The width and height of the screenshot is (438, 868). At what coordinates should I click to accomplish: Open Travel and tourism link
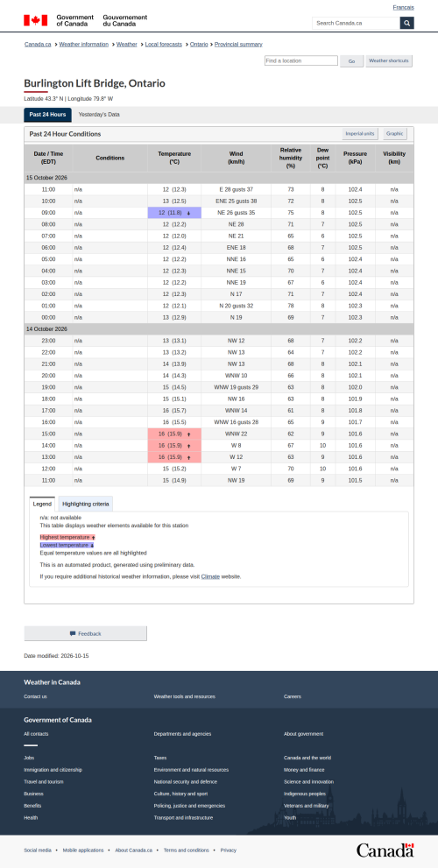tap(44, 781)
